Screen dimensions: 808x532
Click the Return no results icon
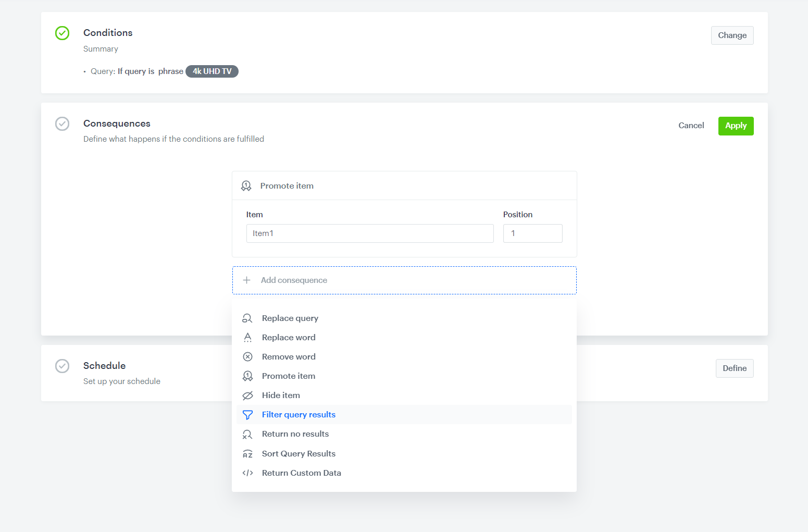(x=247, y=434)
